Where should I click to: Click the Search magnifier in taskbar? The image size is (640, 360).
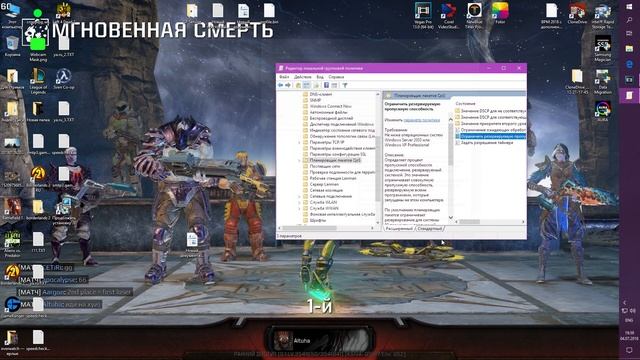point(629,20)
